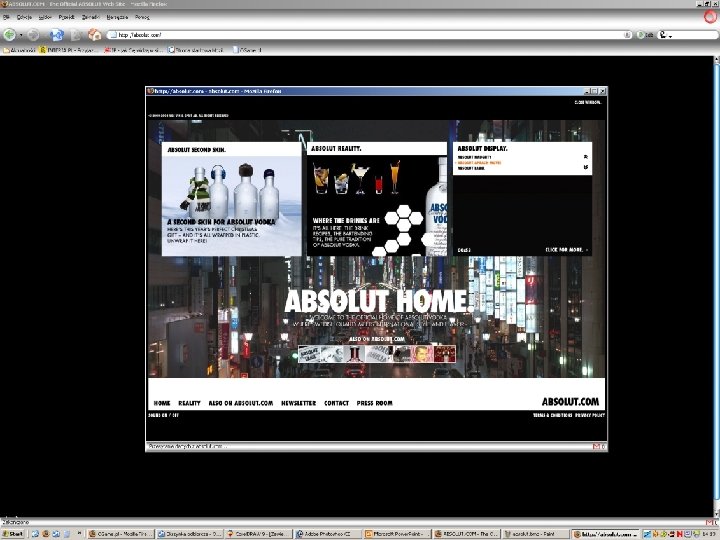This screenshot has width=720, height=540.
Task: Switch to Adobe Photoshop taskbar window
Action: tap(327, 534)
